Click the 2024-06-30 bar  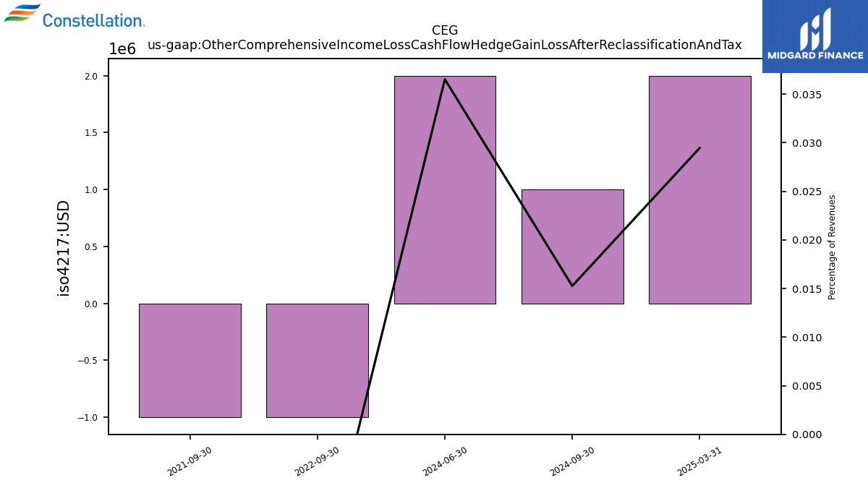(x=445, y=189)
